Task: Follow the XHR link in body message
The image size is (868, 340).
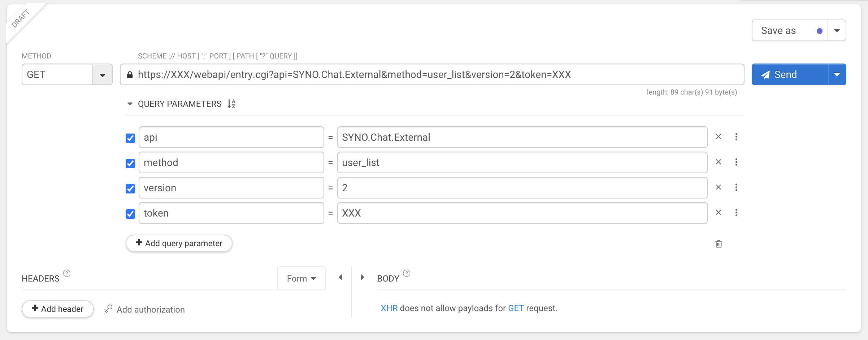Action: [389, 308]
